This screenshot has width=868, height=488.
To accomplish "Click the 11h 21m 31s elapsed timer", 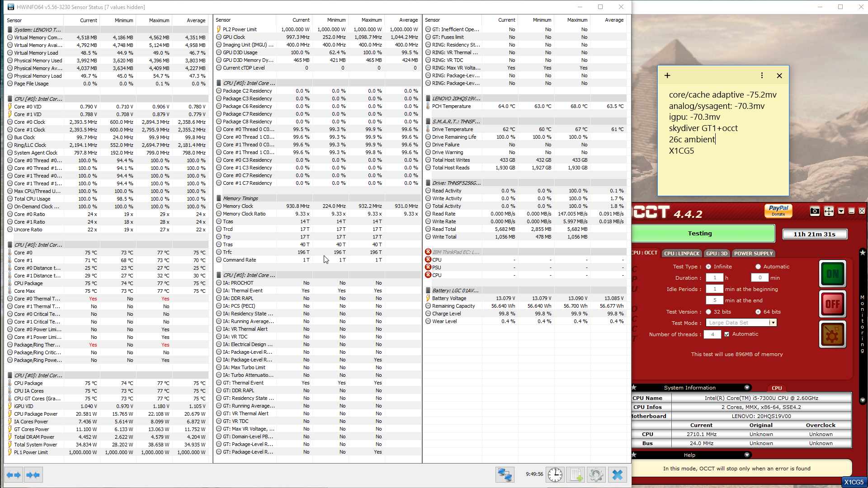I will point(815,234).
